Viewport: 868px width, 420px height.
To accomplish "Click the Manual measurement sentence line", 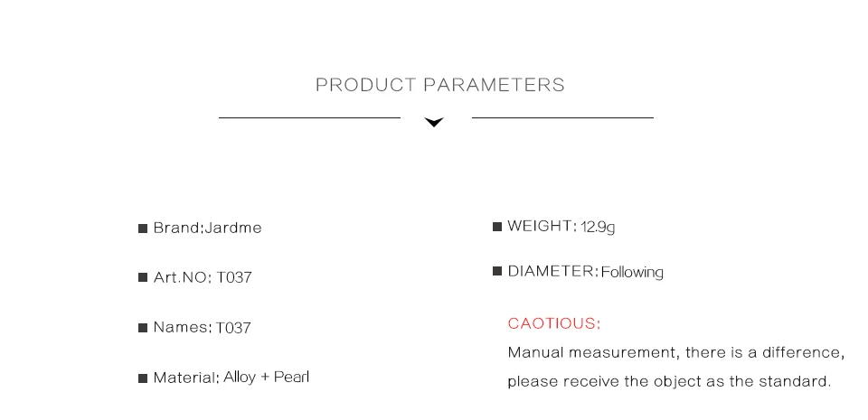I will [675, 352].
